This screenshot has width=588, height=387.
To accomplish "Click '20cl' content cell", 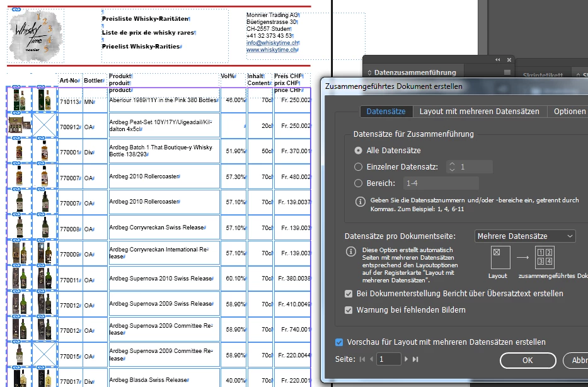I will click(260, 125).
